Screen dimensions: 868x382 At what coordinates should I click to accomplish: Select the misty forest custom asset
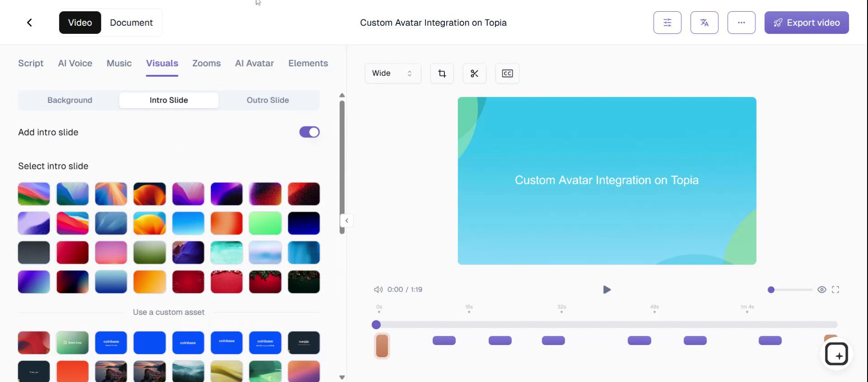[x=188, y=371]
